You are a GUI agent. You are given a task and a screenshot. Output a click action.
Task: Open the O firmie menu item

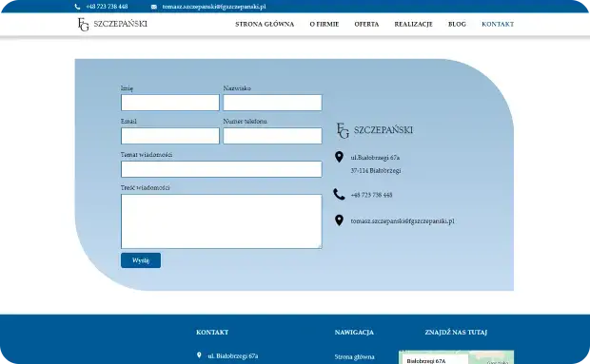pyautogui.click(x=324, y=24)
